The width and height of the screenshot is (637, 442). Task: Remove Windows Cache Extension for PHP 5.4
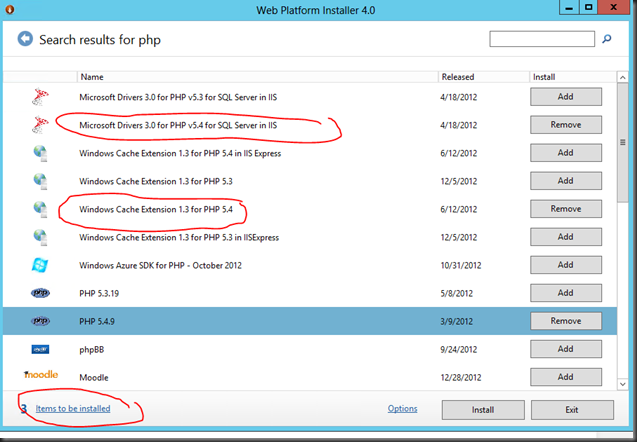(x=566, y=209)
